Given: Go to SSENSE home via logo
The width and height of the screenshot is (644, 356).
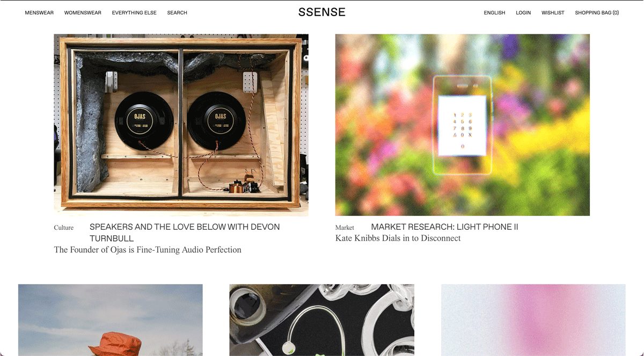Looking at the screenshot, I should tap(322, 12).
